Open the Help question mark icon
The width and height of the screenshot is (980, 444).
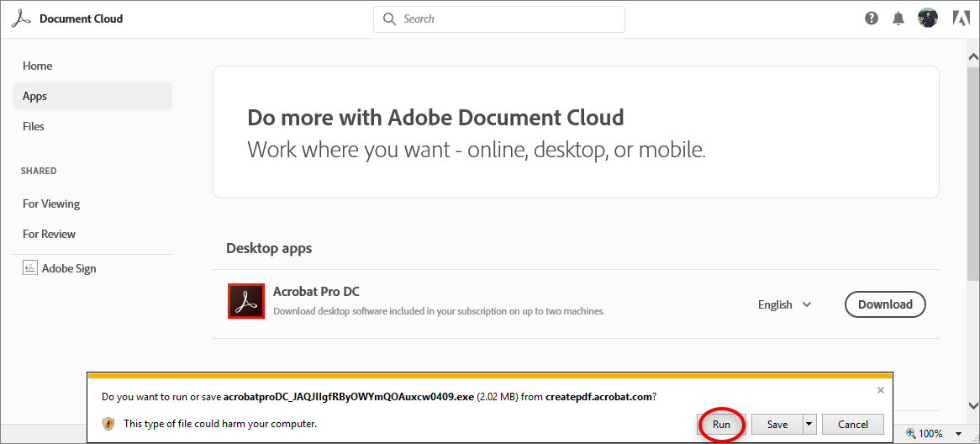(x=872, y=18)
